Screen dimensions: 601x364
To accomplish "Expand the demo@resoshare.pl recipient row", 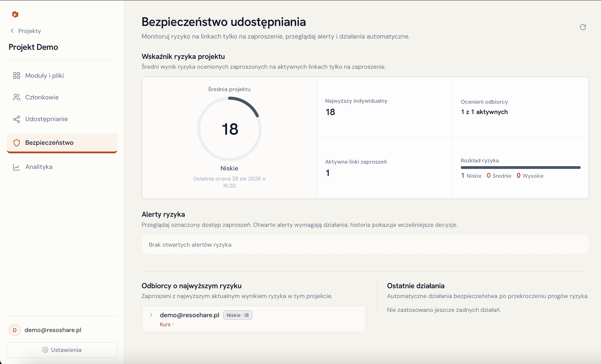I will click(x=151, y=315).
